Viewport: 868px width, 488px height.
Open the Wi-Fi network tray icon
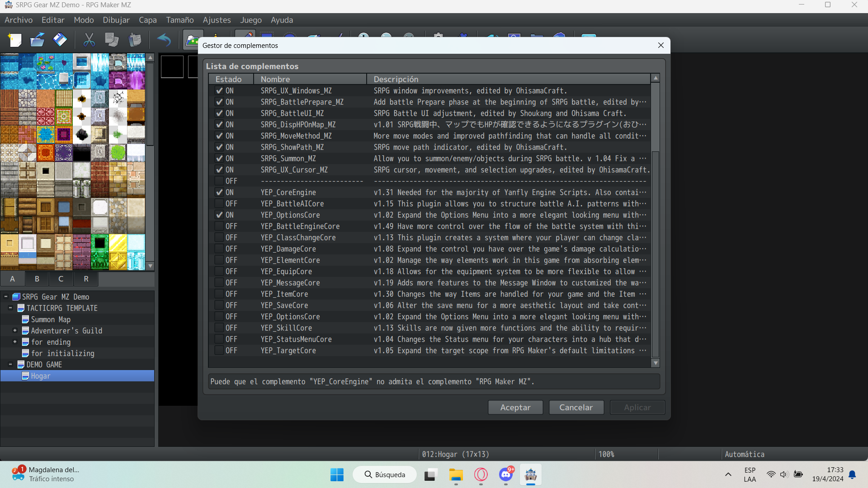tap(771, 474)
